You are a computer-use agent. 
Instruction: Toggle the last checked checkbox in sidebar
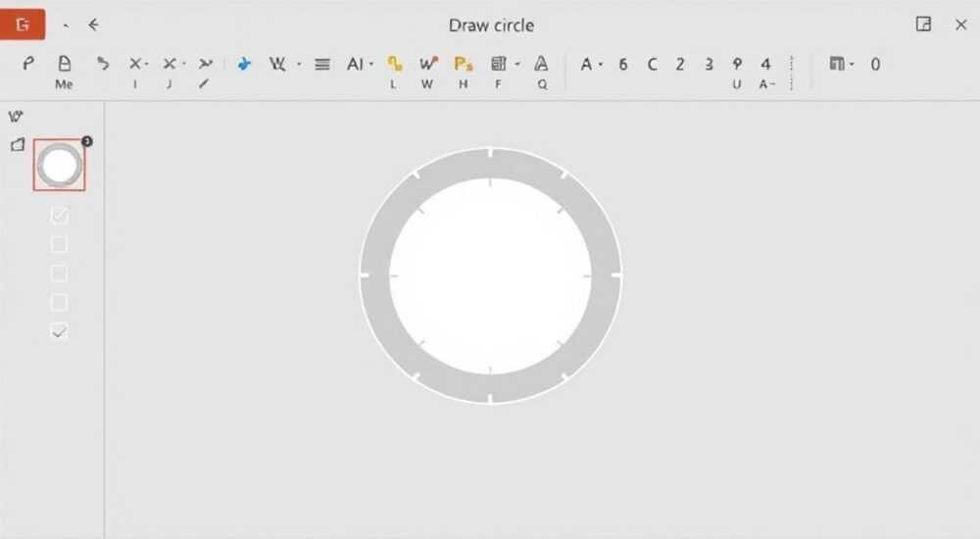tap(60, 331)
